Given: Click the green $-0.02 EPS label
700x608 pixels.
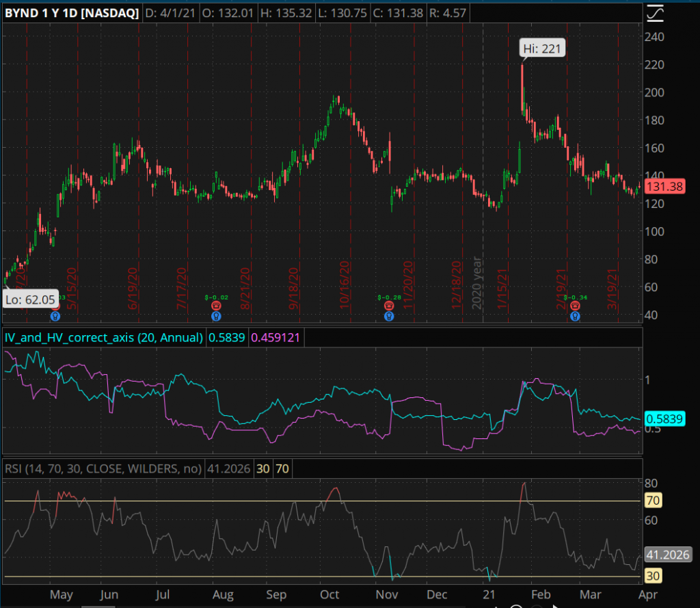Looking at the screenshot, I should point(216,298).
